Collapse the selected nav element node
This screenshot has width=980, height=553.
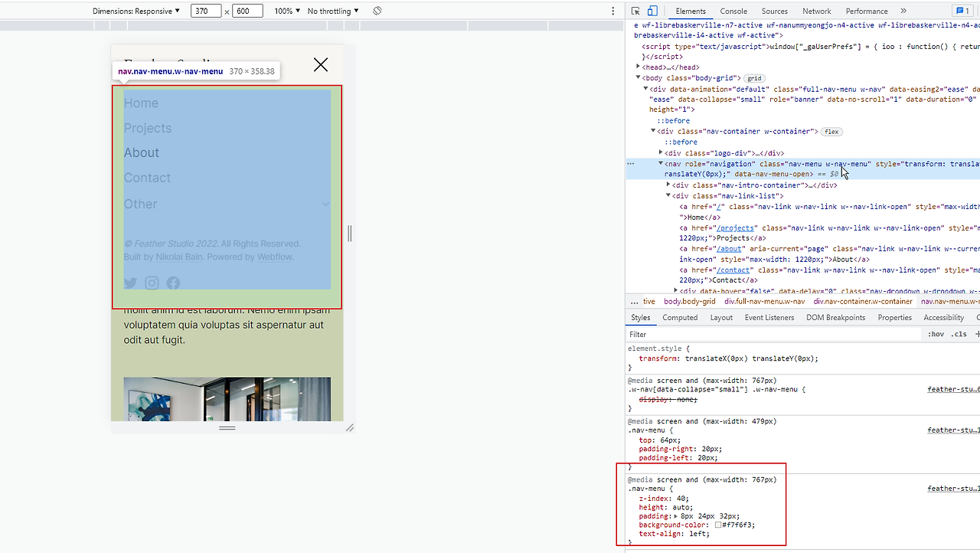pos(661,163)
